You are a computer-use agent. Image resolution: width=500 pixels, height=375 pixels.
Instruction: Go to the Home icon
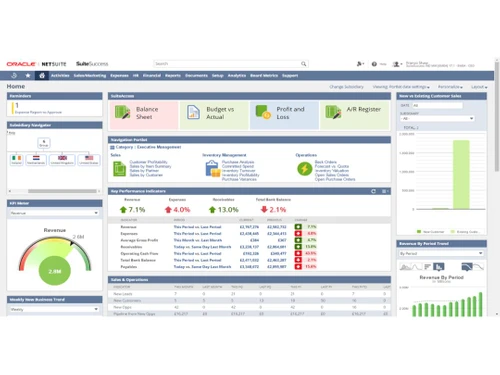pyautogui.click(x=42, y=75)
